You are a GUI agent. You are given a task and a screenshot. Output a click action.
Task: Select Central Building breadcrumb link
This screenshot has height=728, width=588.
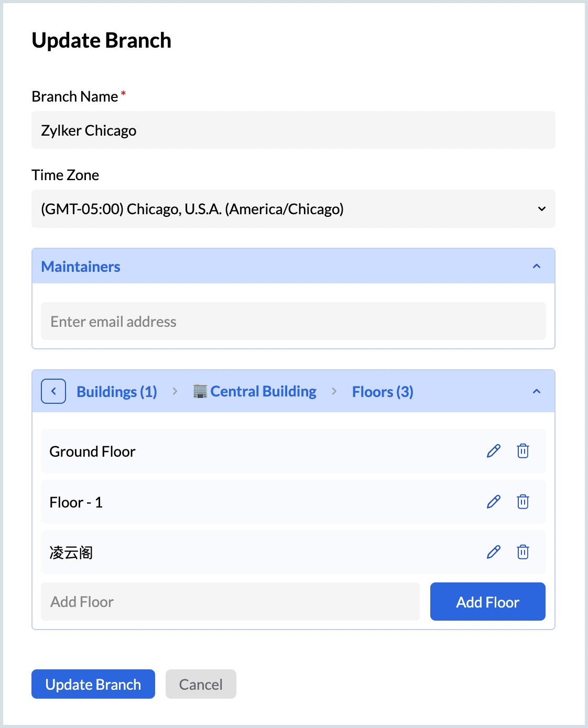tap(263, 391)
